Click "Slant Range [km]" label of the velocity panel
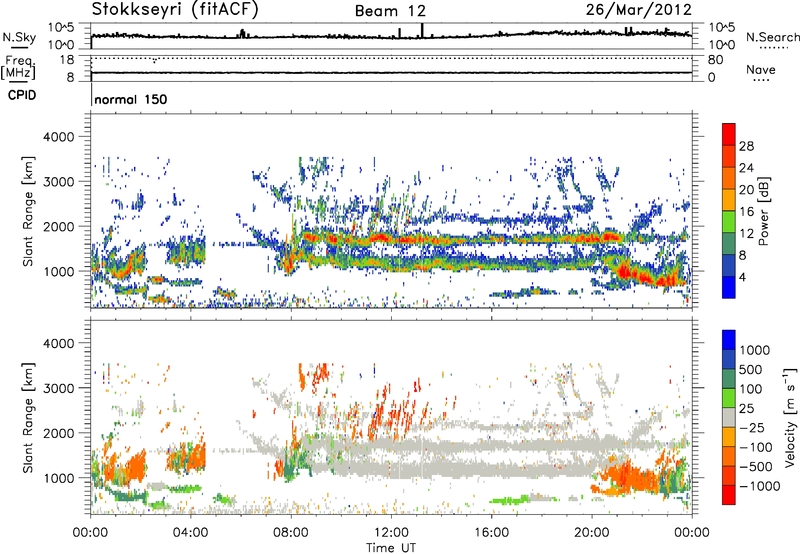800x554 pixels. coord(28,417)
